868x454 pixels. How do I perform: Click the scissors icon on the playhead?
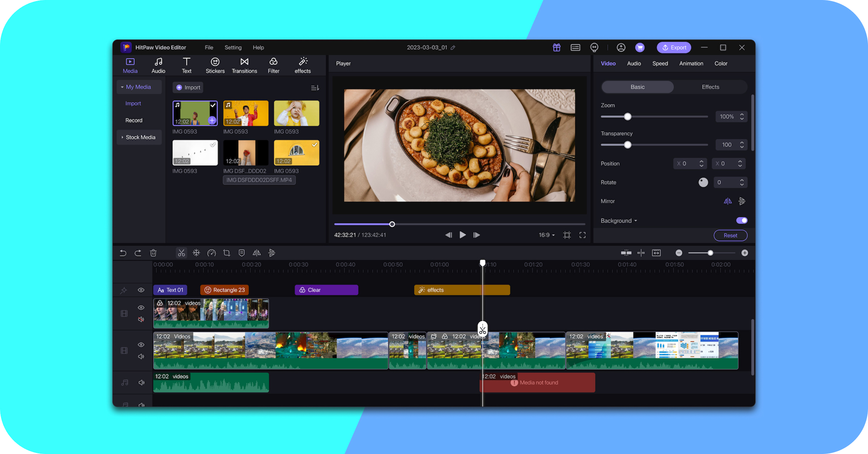[x=483, y=329]
